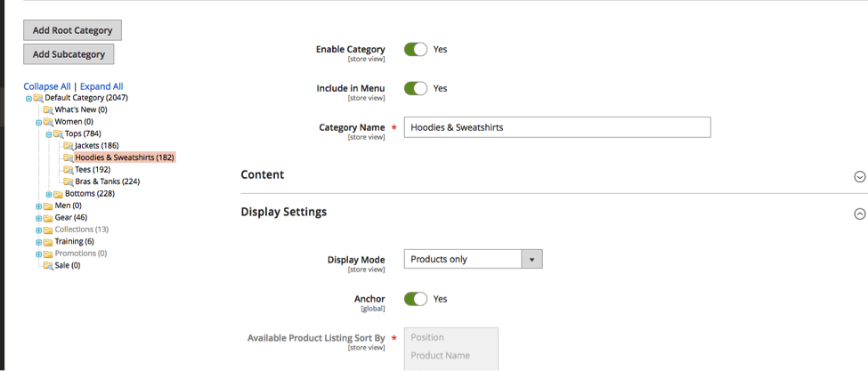Image resolution: width=868 pixels, height=371 pixels.
Task: Click the What's New folder icon
Action: (48, 110)
